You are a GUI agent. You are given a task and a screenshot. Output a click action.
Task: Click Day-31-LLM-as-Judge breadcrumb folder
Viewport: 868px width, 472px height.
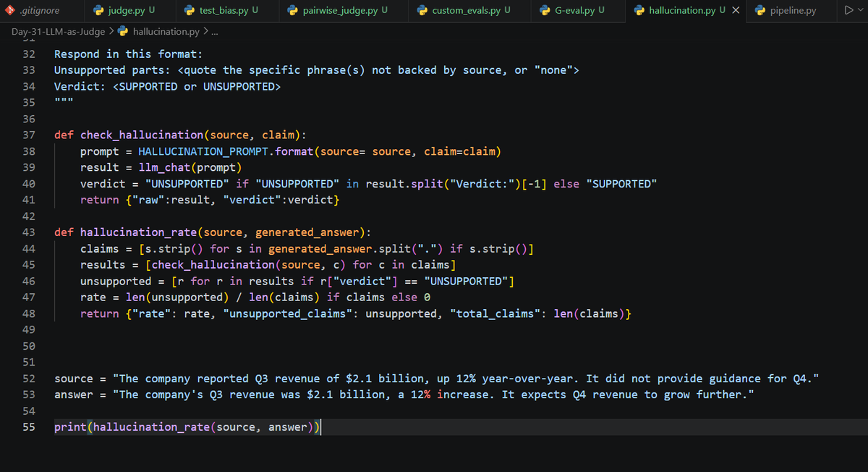point(58,32)
